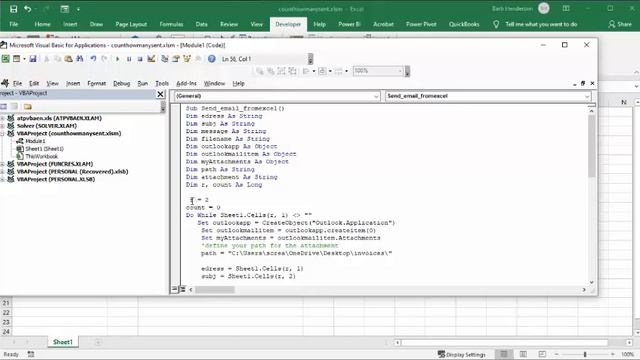Expand atpvbaen.xls (ATPVBAEN.XLAM) project node
The width and height of the screenshot is (640, 360).
pyautogui.click(x=2, y=118)
